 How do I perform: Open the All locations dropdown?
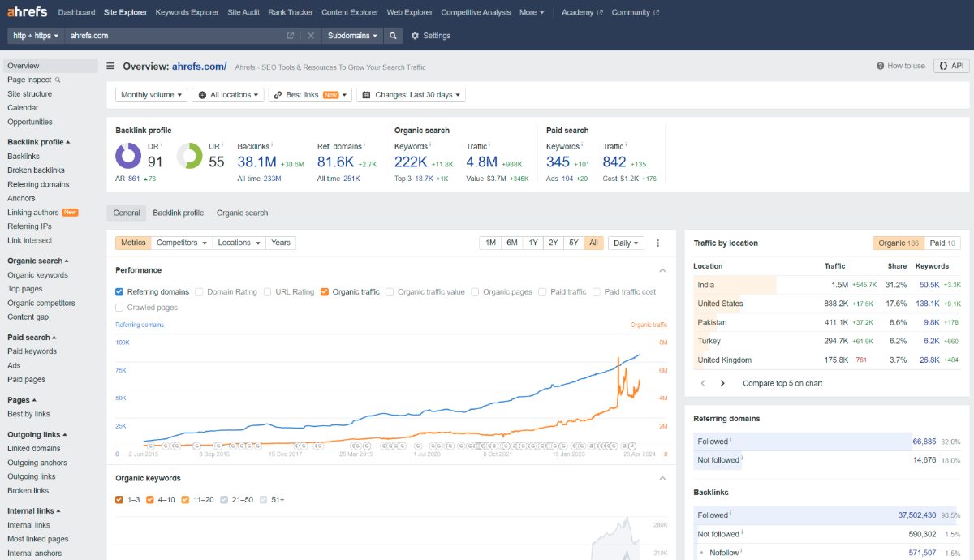(228, 95)
